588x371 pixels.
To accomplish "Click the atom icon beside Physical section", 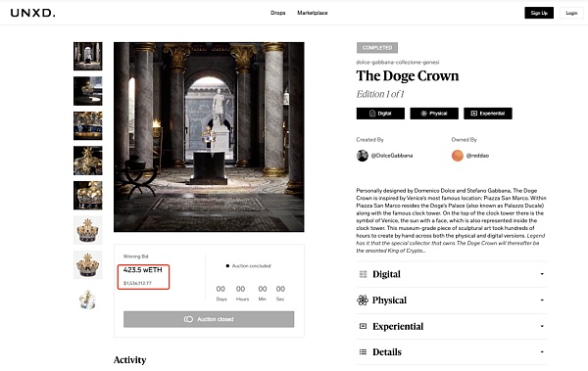I will click(363, 301).
